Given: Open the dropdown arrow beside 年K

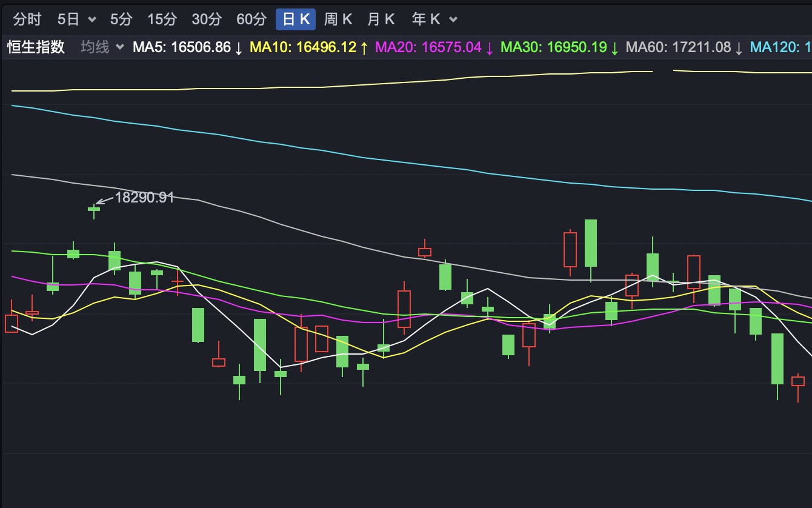Looking at the screenshot, I should tap(453, 19).
